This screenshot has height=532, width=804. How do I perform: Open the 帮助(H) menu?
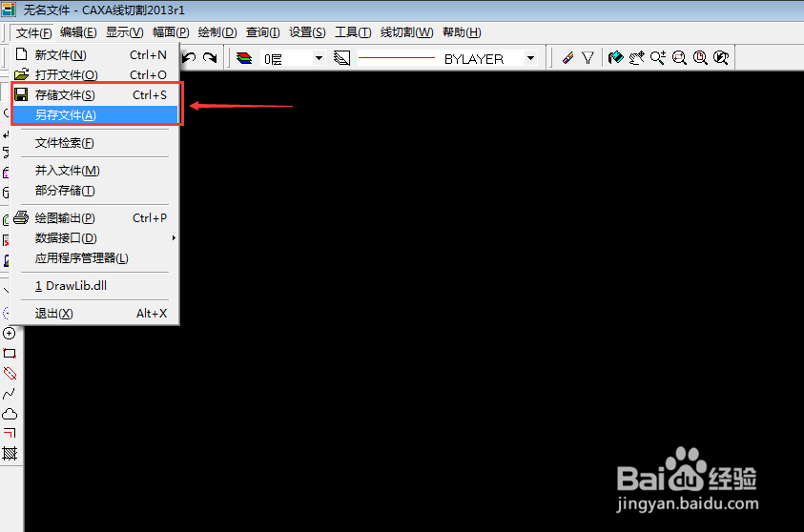462,32
